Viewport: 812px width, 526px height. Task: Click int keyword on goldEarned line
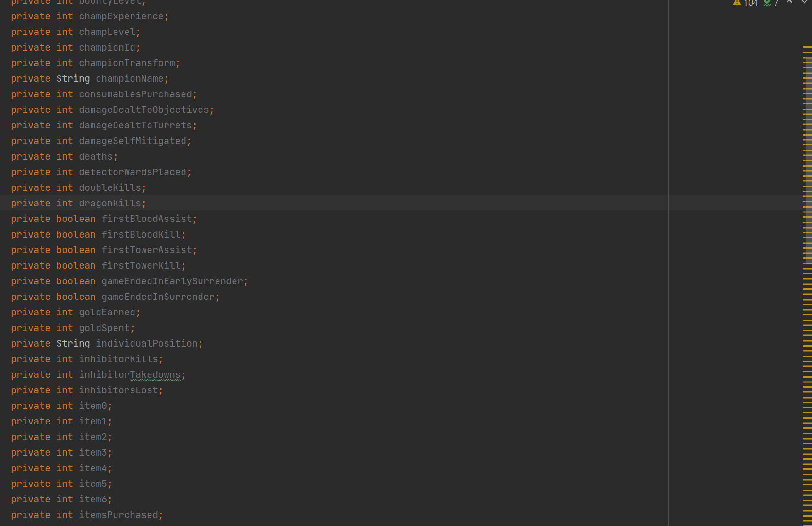point(65,313)
